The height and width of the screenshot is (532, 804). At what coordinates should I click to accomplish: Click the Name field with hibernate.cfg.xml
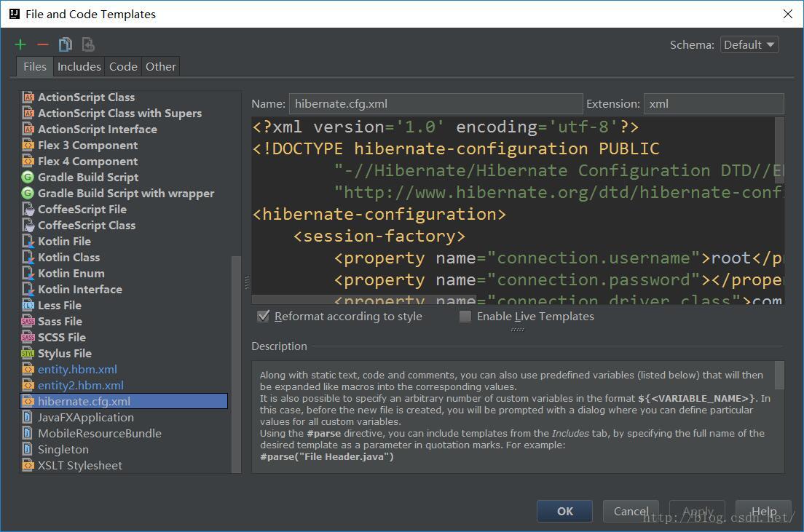click(x=435, y=103)
